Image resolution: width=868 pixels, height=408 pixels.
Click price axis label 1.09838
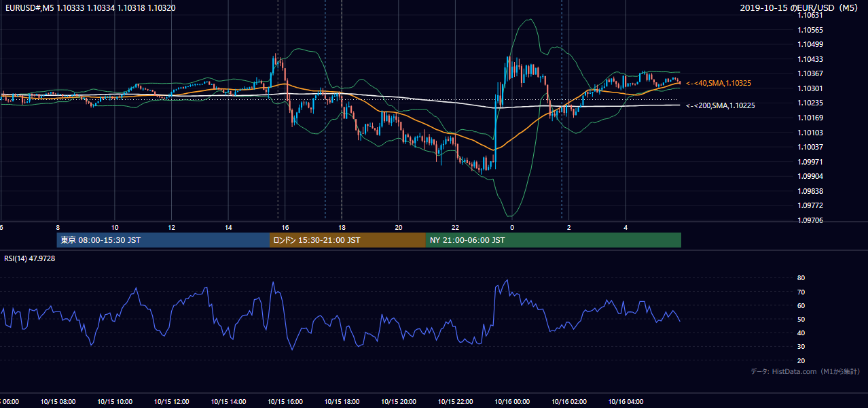810,191
